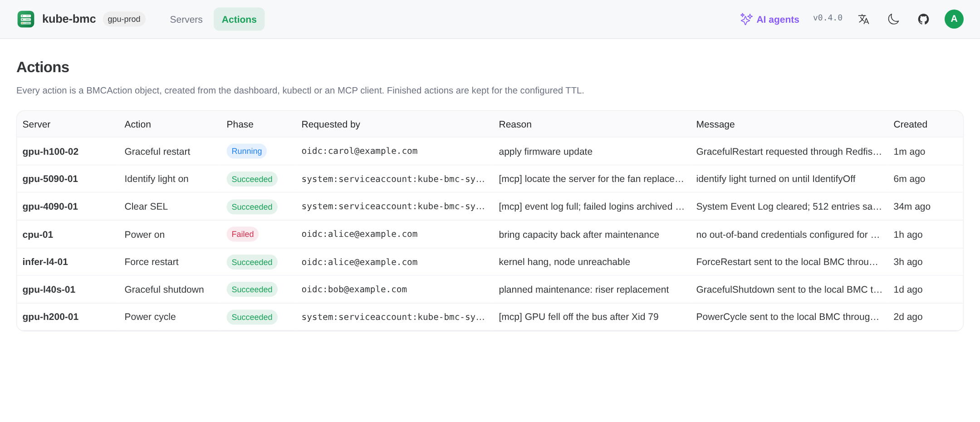Screen dimensions: 980x422
Task: Click the '2d ago' created time
Action: (x=908, y=317)
